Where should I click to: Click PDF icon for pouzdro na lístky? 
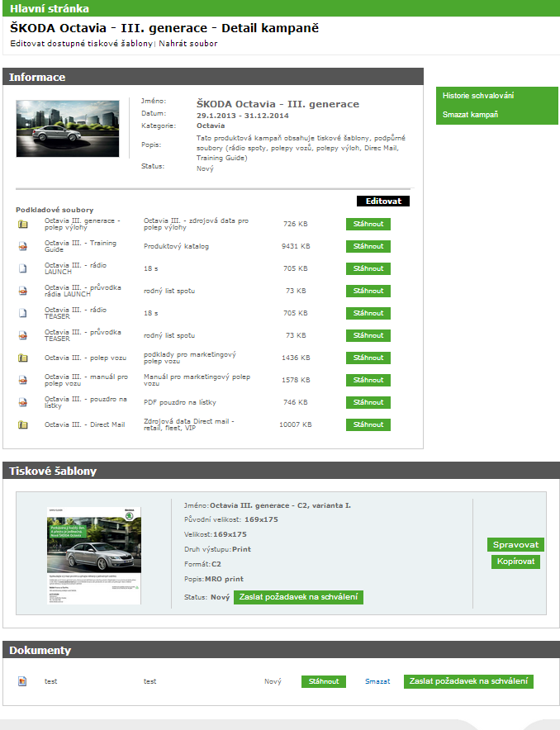22,403
